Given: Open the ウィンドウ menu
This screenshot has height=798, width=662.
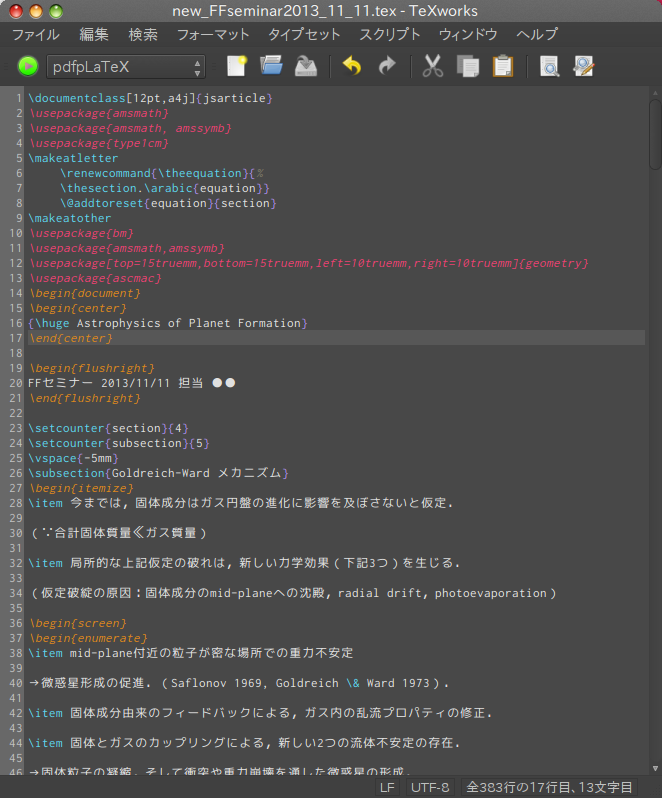Looking at the screenshot, I should 468,35.
